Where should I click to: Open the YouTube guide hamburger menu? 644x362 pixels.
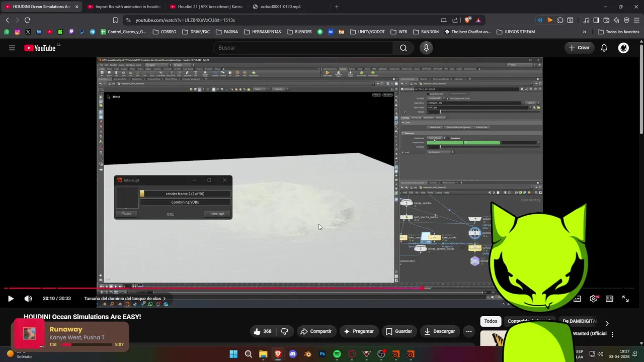(x=12, y=48)
